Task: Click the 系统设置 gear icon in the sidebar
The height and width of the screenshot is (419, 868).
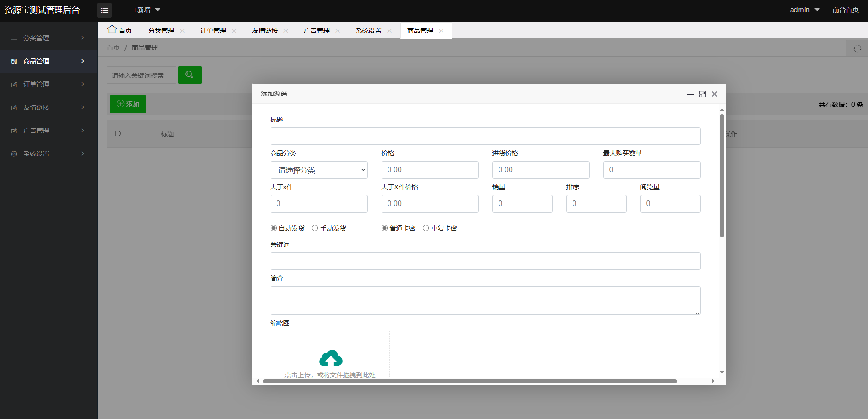Action: (14, 154)
